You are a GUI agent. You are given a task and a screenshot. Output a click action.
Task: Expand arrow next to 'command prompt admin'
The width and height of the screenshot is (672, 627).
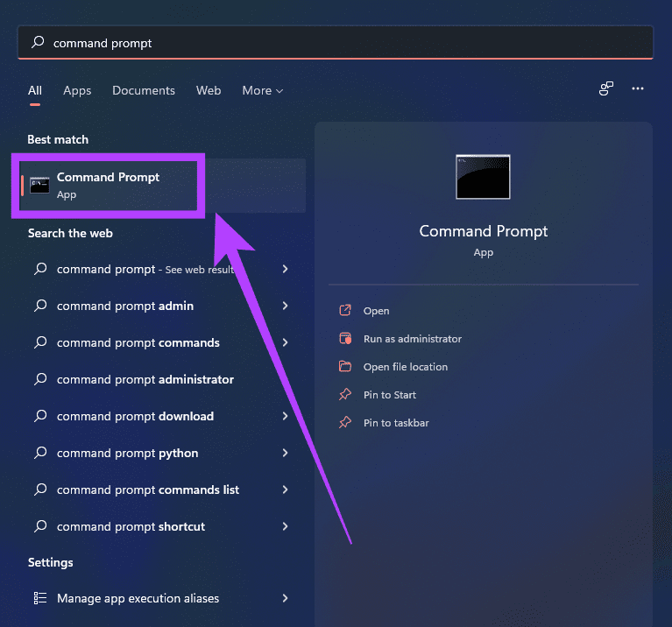[x=285, y=306]
